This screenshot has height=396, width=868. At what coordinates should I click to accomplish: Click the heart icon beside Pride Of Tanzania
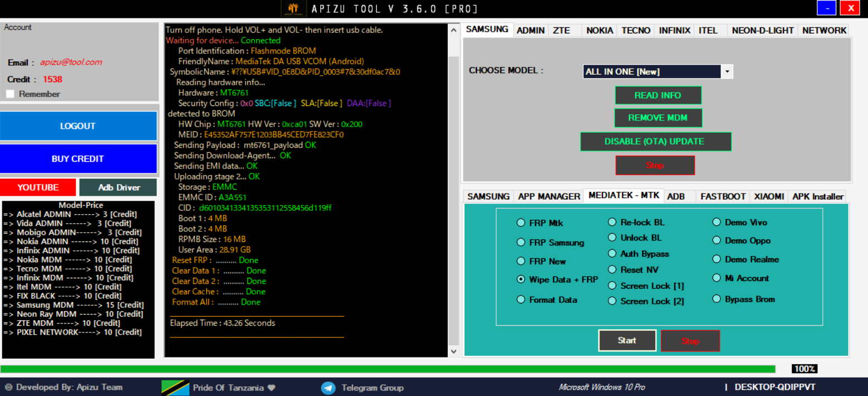click(x=272, y=388)
